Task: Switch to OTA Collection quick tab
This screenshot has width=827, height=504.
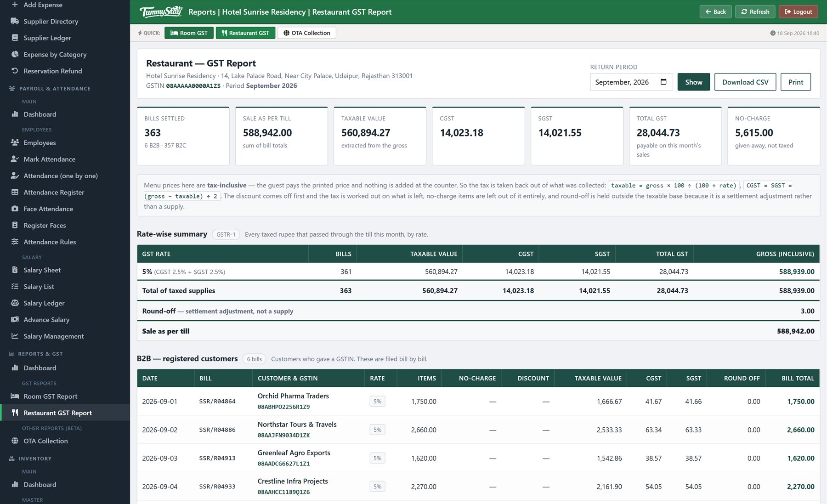Action: pyautogui.click(x=307, y=33)
